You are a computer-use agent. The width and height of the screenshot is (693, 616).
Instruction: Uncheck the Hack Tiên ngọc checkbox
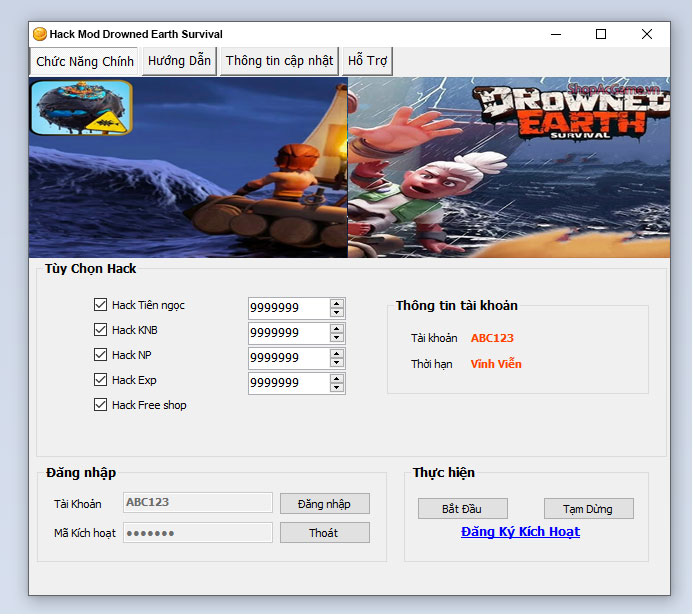tap(100, 305)
